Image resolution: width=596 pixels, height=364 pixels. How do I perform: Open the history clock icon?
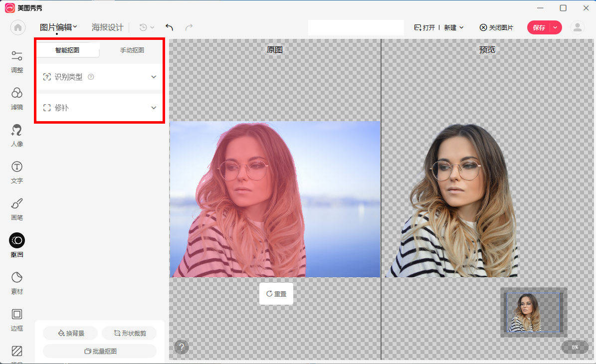tap(143, 27)
